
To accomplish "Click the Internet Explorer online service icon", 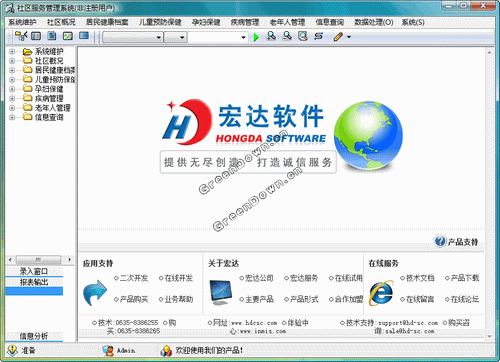I will (381, 293).
